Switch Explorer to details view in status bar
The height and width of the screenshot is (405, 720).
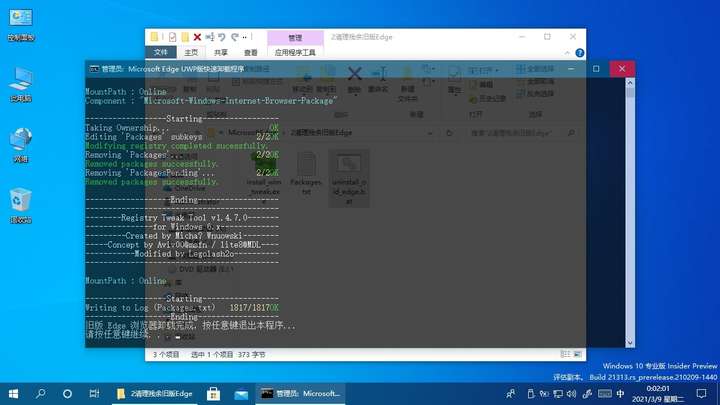click(x=565, y=354)
